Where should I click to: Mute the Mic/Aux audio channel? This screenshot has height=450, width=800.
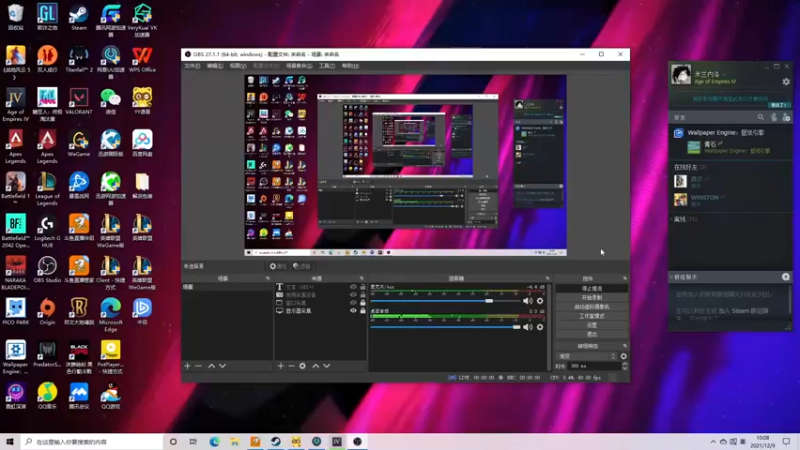528,301
